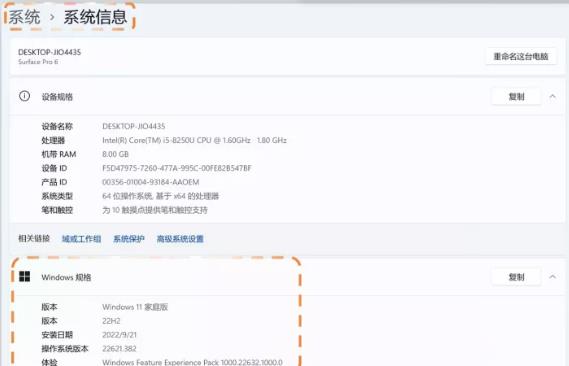This screenshot has width=569, height=366.
Task: Select the 系统类型 value 64 位操作系统
Action: 160,196
